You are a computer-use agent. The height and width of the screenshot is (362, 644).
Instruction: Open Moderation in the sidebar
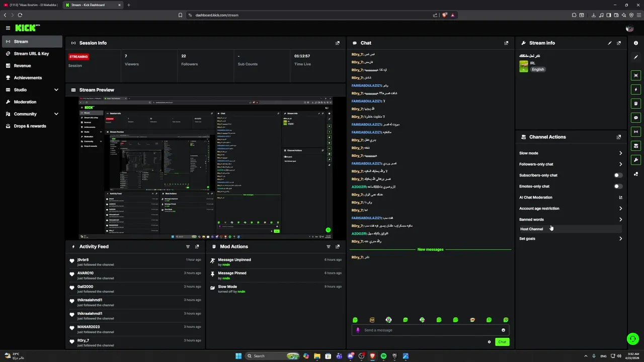pos(32,102)
